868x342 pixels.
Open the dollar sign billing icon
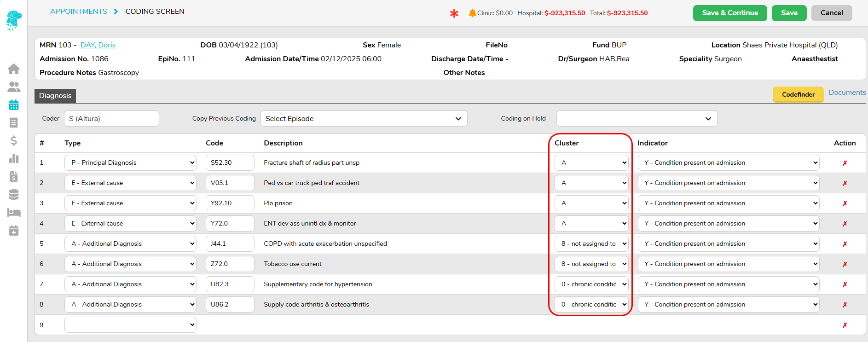click(x=14, y=141)
